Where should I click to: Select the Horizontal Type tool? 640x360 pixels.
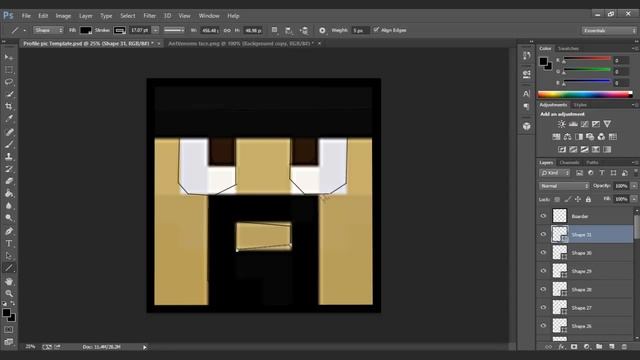(x=9, y=243)
